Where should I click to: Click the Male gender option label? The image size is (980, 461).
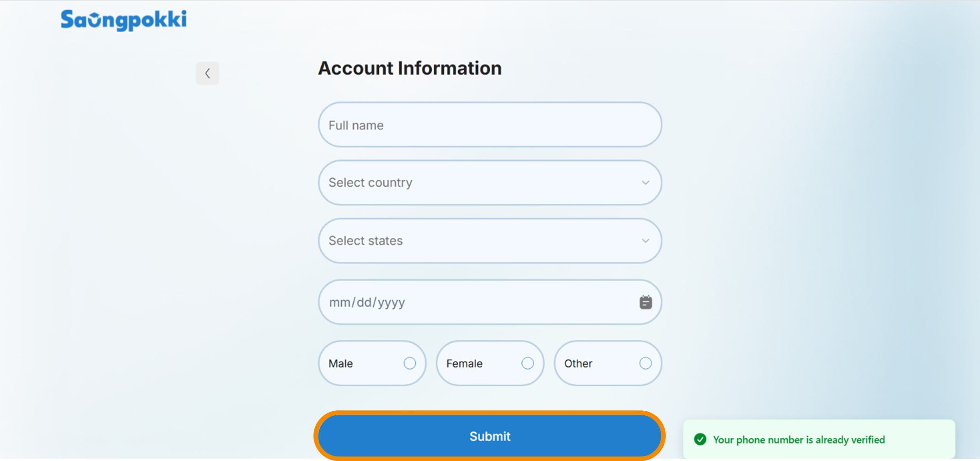pos(341,364)
